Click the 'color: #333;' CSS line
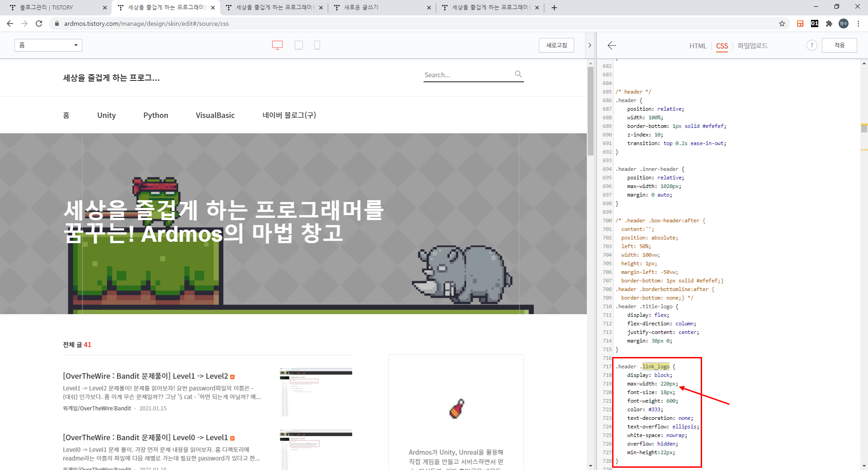The width and height of the screenshot is (868, 470). [x=645, y=409]
